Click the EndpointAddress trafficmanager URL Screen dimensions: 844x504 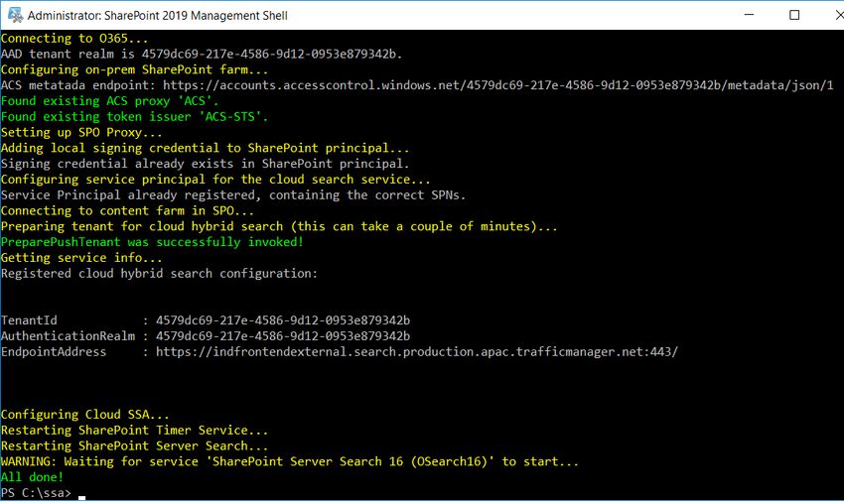click(417, 352)
